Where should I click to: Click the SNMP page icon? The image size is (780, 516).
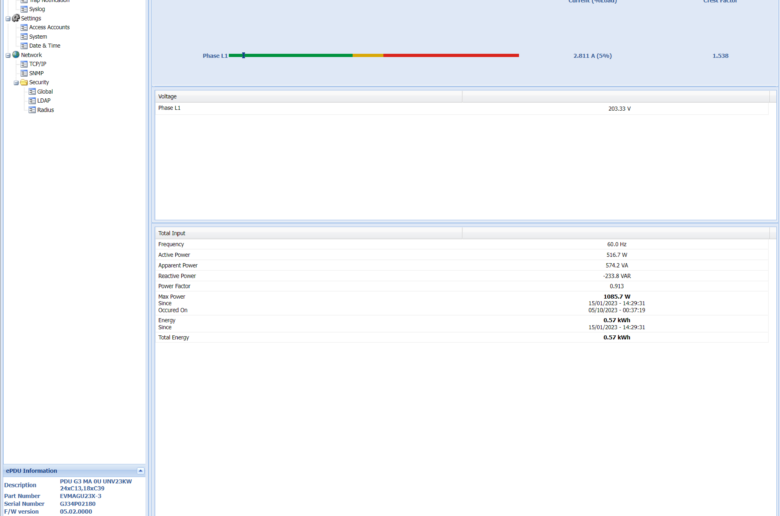tap(24, 73)
